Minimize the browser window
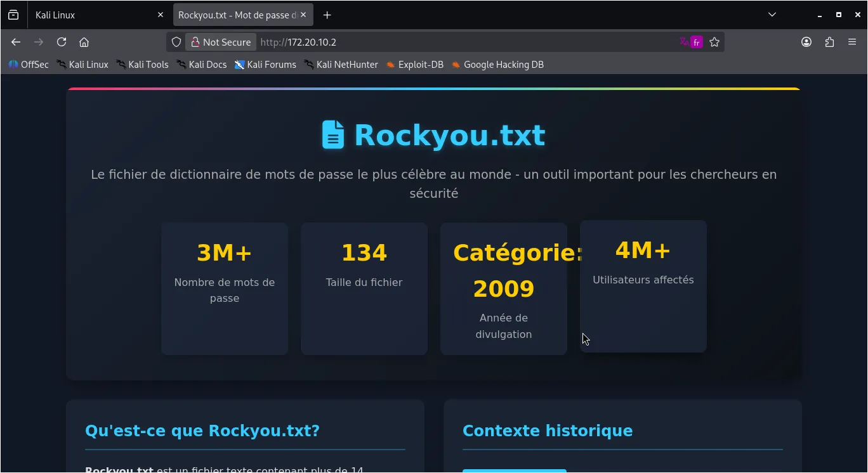 point(820,15)
